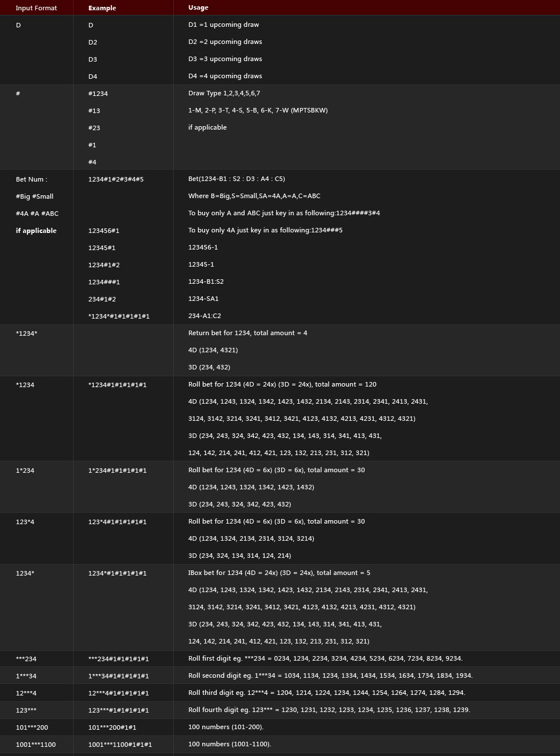This screenshot has width=560, height=756.
Task: Click the Usage column header
Action: (x=198, y=7)
